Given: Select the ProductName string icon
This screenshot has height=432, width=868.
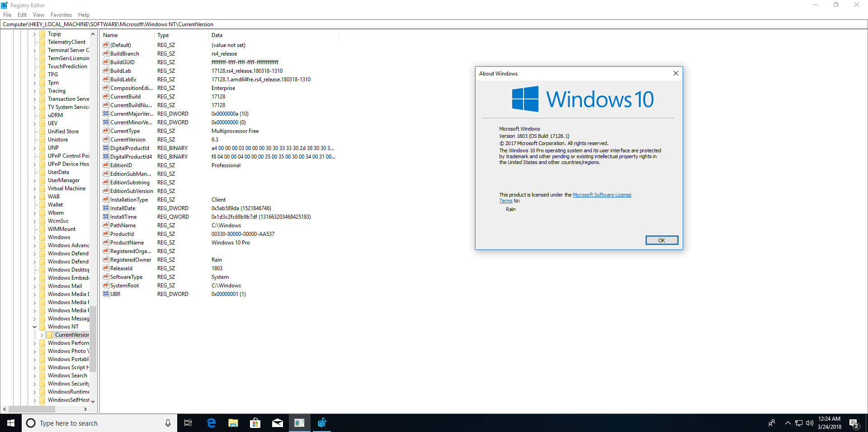Looking at the screenshot, I should tap(106, 242).
